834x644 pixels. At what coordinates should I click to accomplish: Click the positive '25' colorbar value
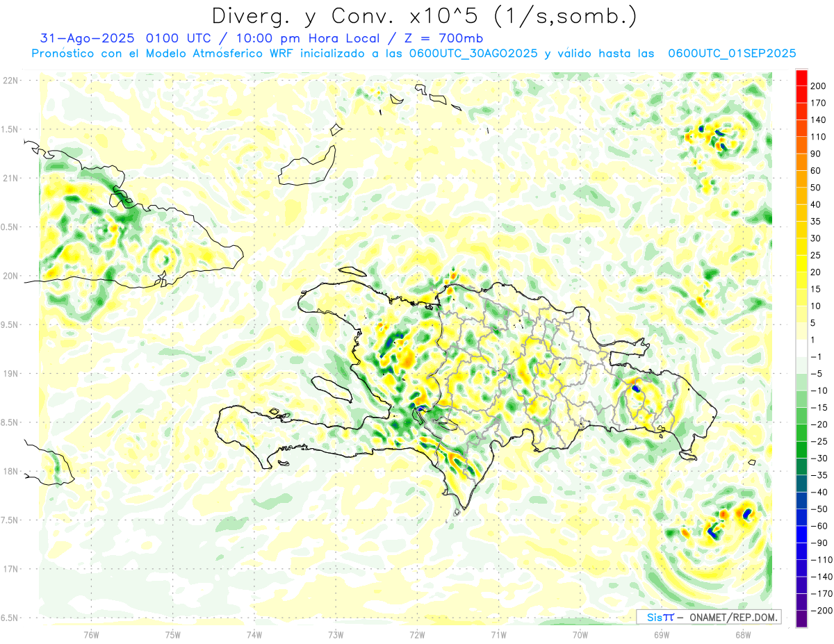coord(816,255)
